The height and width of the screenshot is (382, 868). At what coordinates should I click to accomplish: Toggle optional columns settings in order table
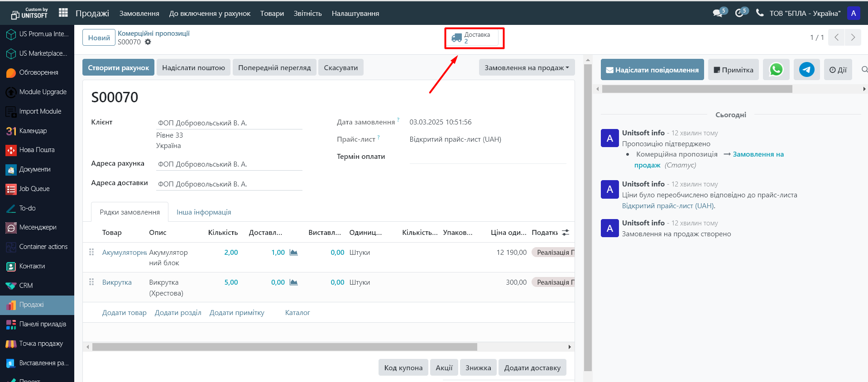[x=566, y=233]
